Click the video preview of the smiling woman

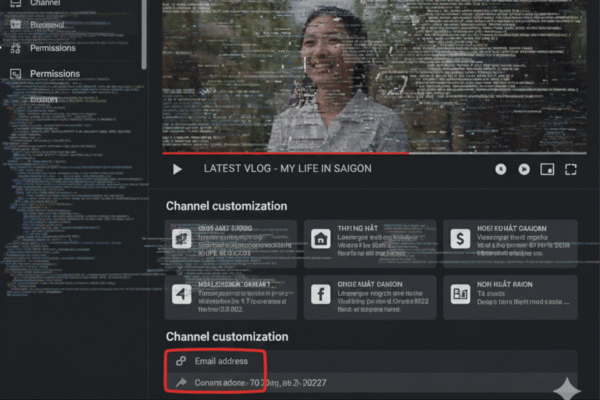(x=374, y=76)
